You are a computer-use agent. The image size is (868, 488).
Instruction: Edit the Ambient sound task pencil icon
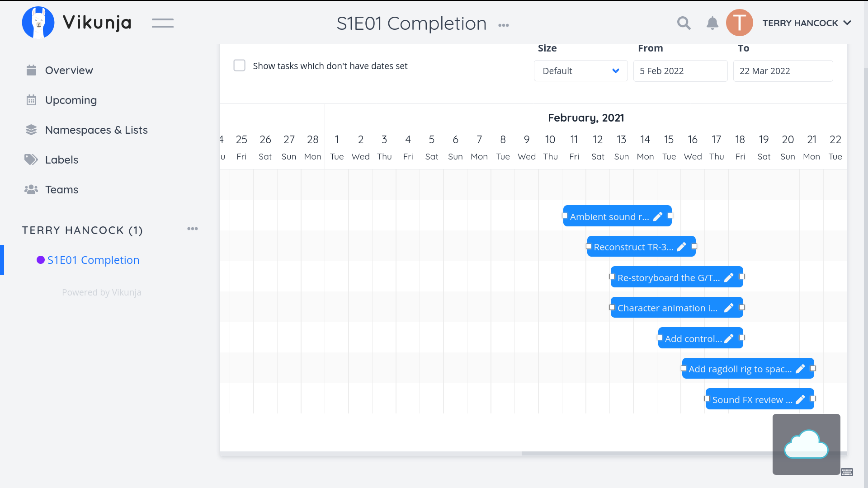658,217
